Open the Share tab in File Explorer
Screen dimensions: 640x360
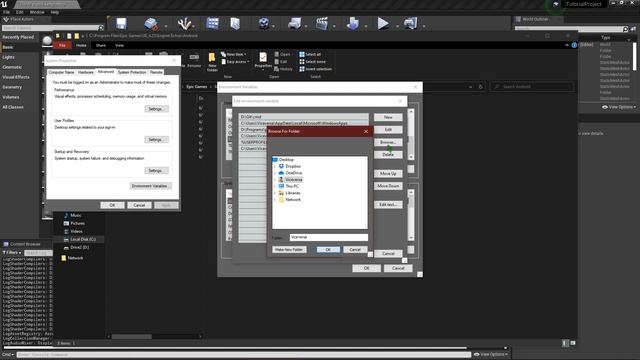point(100,45)
